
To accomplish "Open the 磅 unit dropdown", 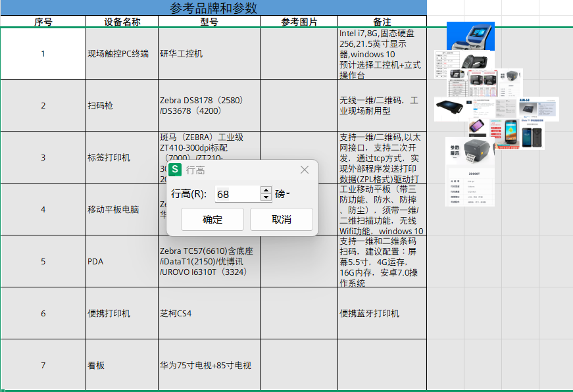I will (x=282, y=194).
